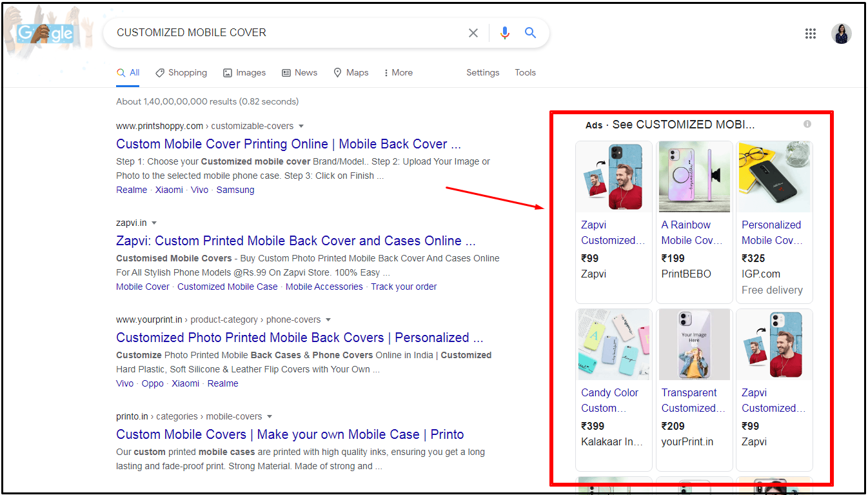868x495 pixels.
Task: Expand the printo.in result dropdown arrow
Action: pos(270,416)
